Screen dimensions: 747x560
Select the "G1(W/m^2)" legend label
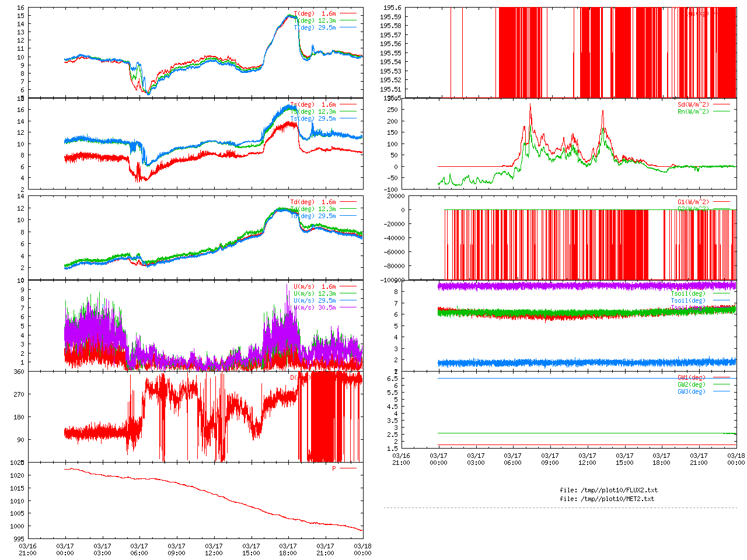point(693,202)
